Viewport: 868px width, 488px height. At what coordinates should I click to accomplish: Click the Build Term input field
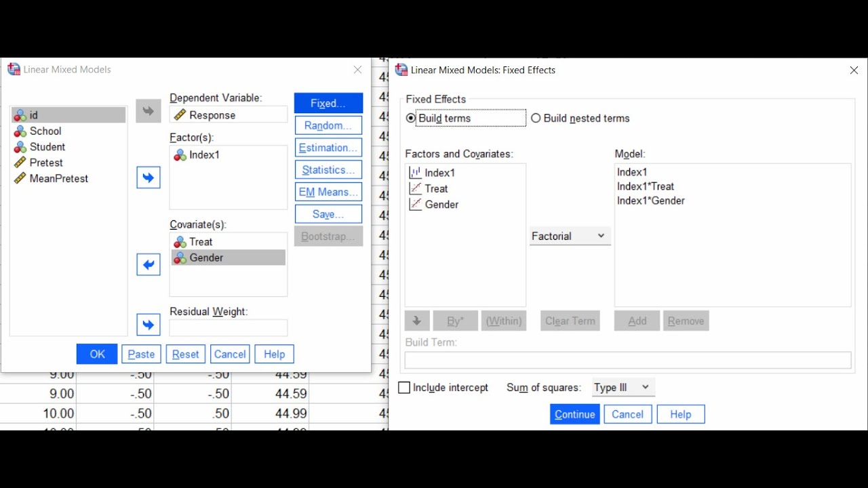click(x=628, y=360)
